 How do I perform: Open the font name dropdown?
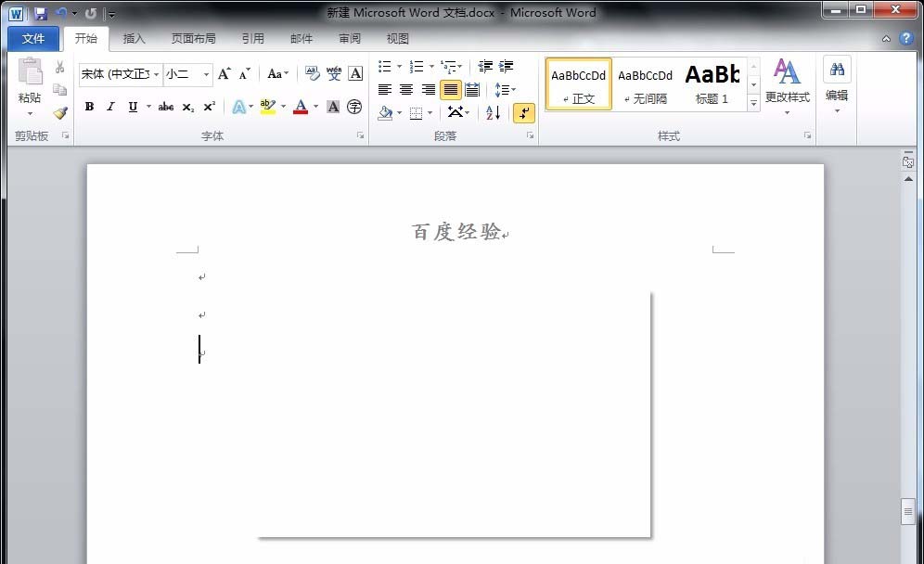[156, 74]
